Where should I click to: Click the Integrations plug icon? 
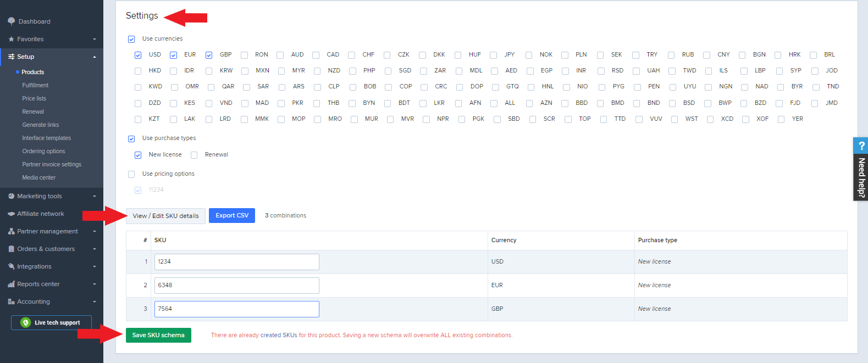pyautogui.click(x=11, y=266)
